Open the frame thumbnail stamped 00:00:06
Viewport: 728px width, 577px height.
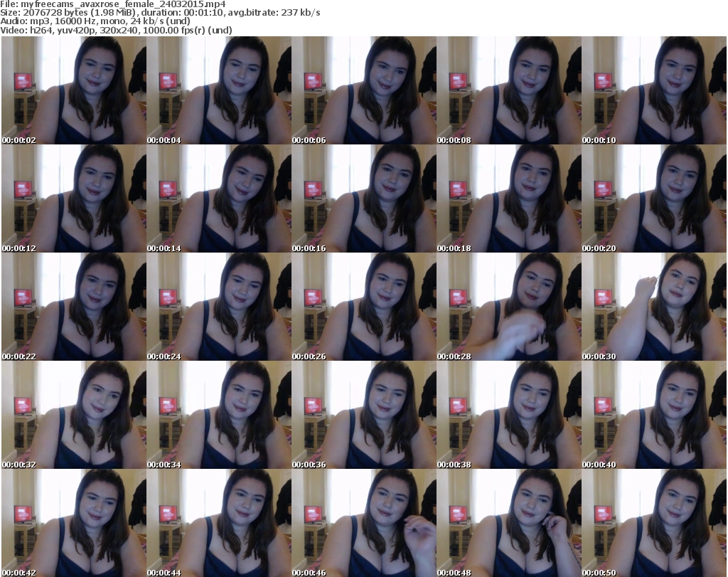(x=364, y=90)
